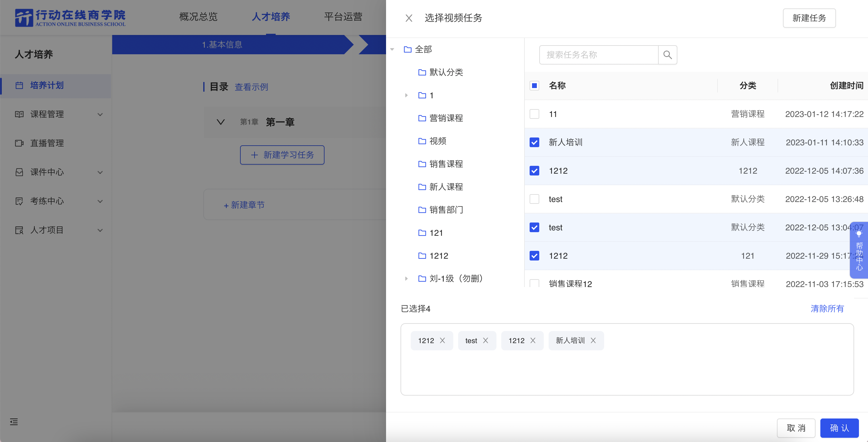868x442 pixels.
Task: Open the 概况总览 top tab
Action: coord(198,17)
